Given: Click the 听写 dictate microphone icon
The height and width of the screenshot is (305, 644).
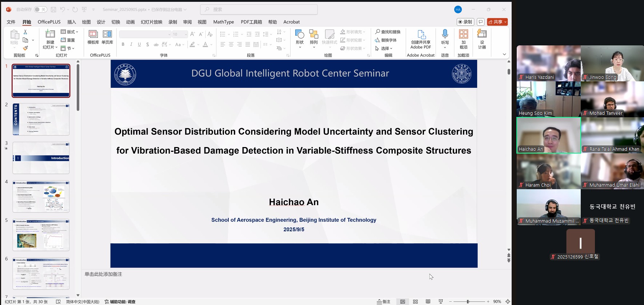Looking at the screenshot, I should [445, 37].
